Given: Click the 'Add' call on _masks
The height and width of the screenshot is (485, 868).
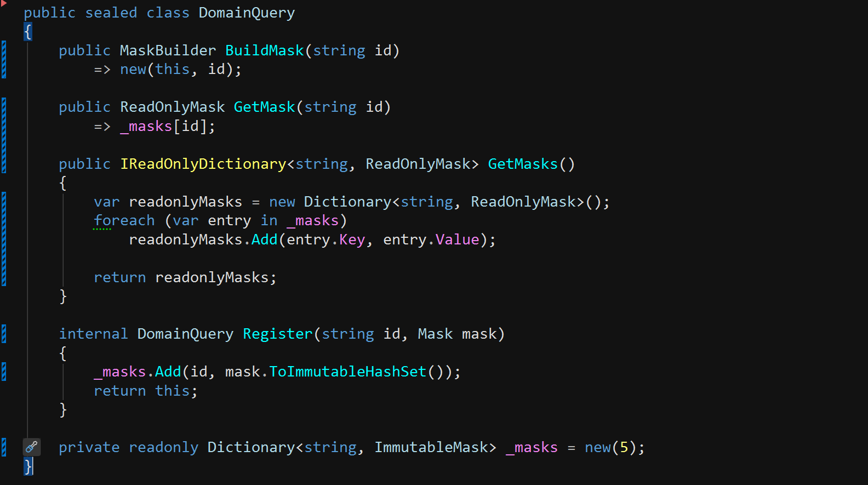Looking at the screenshot, I should coord(168,372).
